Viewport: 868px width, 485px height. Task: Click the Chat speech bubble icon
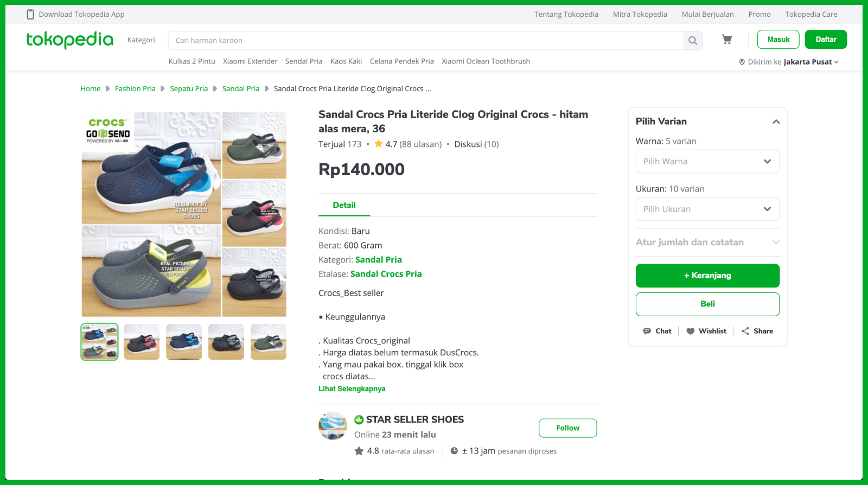point(647,331)
